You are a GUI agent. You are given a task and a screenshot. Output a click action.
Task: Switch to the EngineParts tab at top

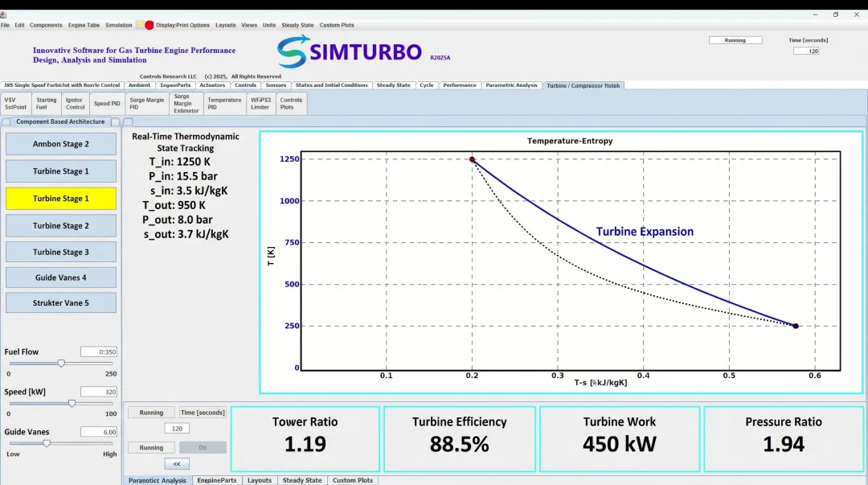[175, 85]
